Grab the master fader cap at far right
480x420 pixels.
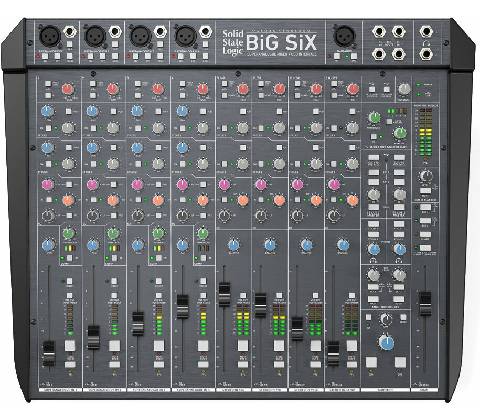[x=425, y=304]
